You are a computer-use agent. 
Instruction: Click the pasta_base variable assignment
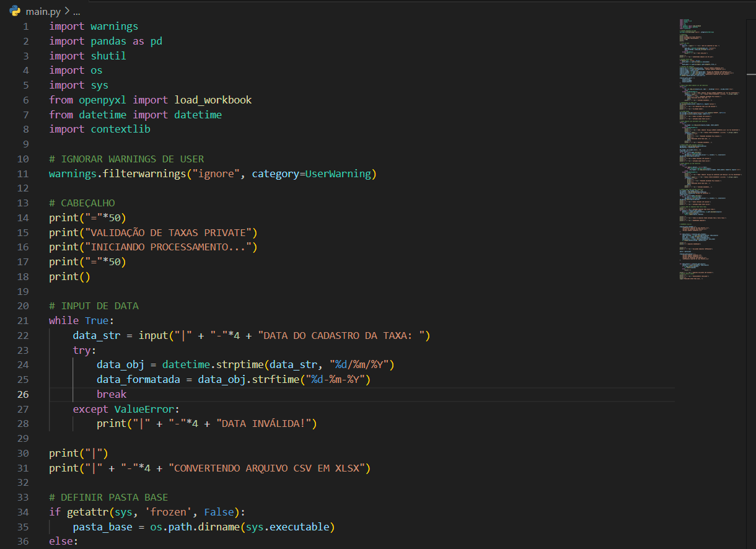coord(102,527)
